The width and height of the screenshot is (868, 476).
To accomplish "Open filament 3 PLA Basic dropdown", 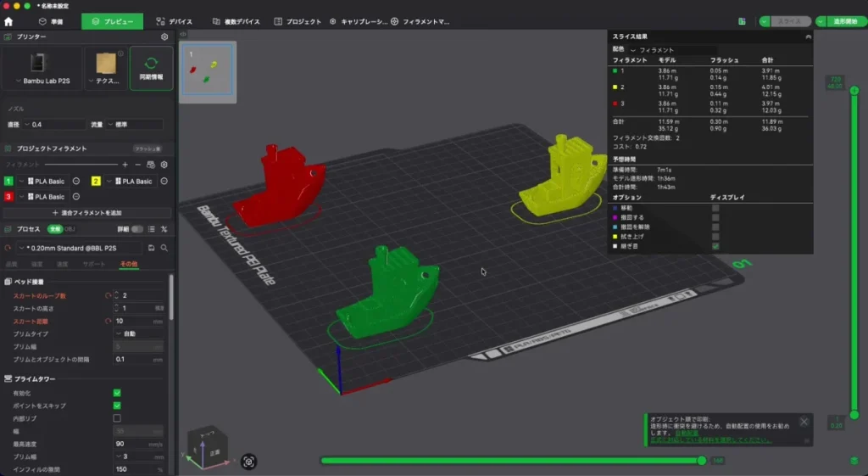I will pyautogui.click(x=44, y=197).
